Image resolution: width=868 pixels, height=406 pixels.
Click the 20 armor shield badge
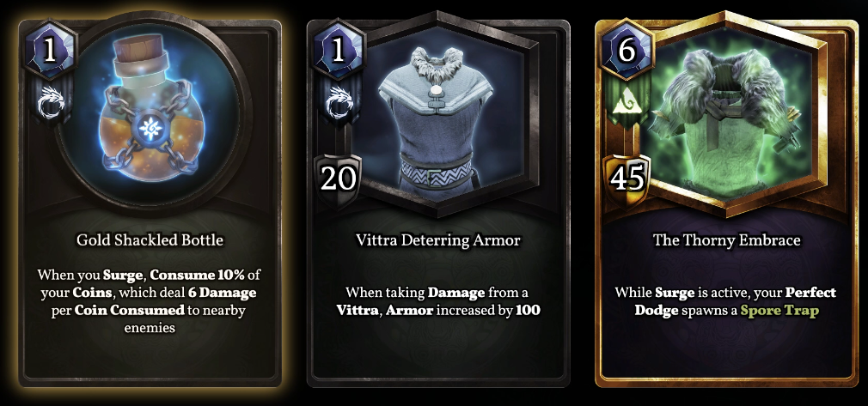tap(339, 180)
